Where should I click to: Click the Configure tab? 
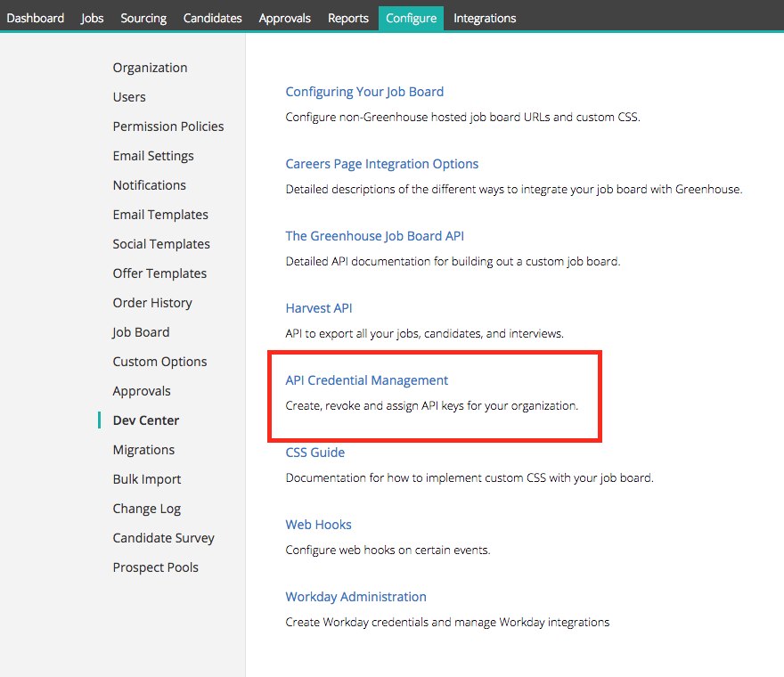[x=411, y=19]
